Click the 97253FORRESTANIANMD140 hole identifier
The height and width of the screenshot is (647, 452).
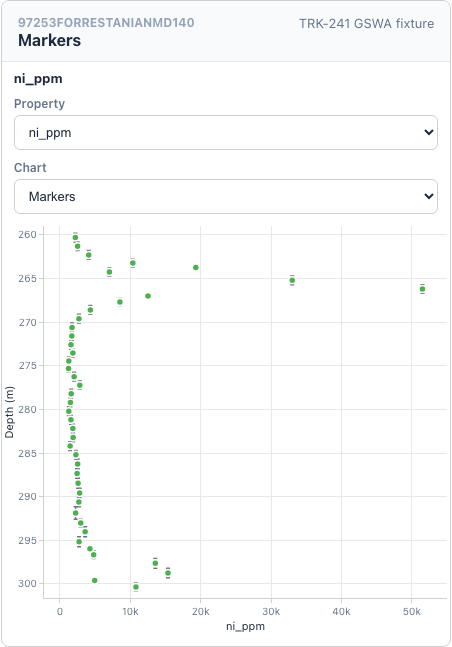click(106, 23)
